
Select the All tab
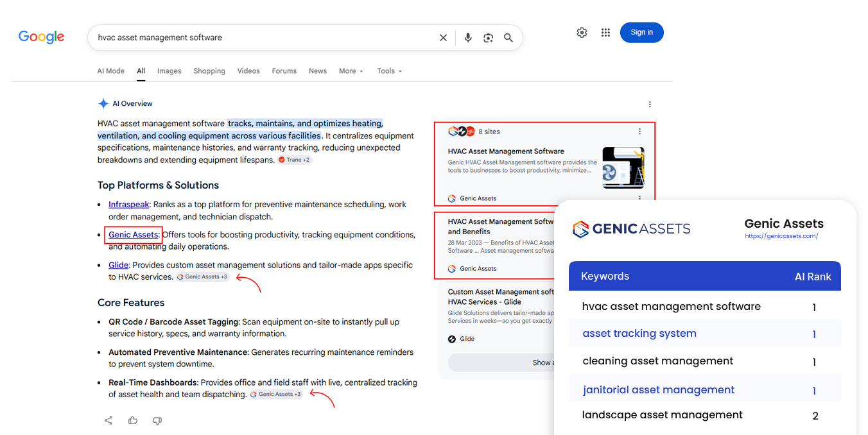141,71
